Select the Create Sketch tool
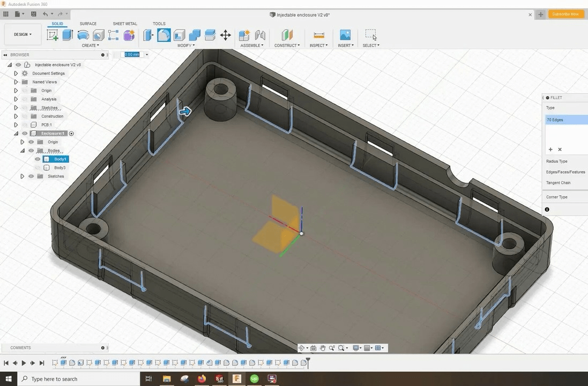 pos(53,35)
